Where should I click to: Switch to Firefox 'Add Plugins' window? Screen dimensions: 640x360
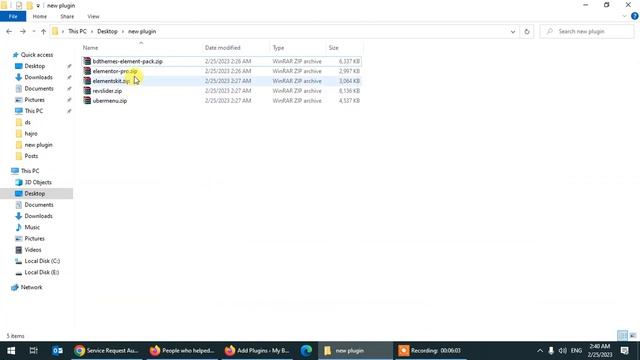pos(257,351)
